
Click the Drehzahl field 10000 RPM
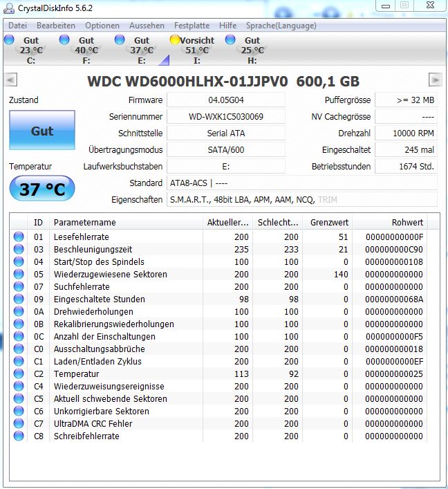tap(407, 133)
